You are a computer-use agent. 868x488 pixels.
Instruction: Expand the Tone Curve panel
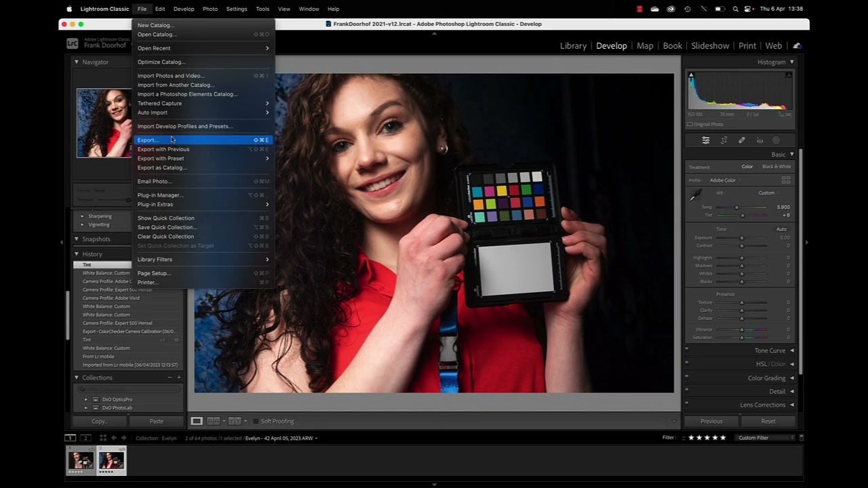(791, 350)
